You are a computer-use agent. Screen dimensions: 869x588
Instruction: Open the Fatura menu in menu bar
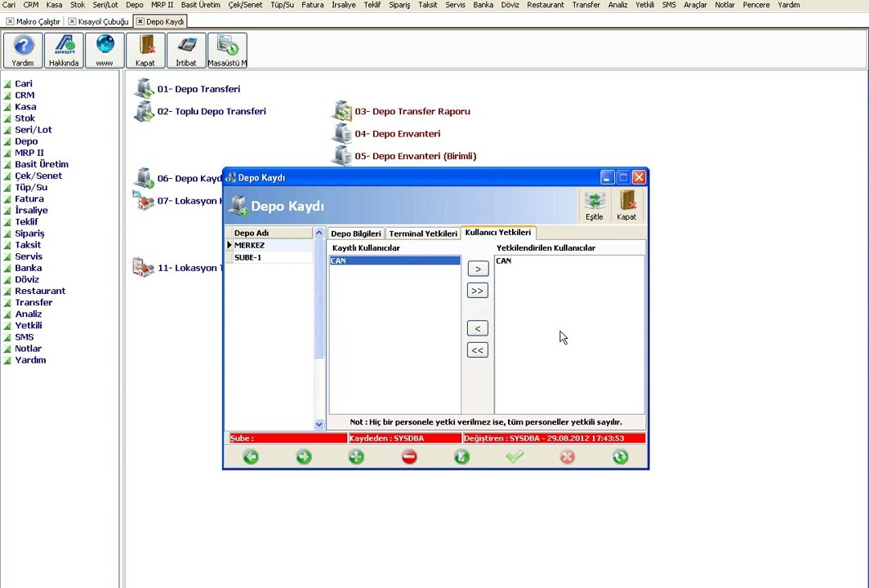pos(313,4)
